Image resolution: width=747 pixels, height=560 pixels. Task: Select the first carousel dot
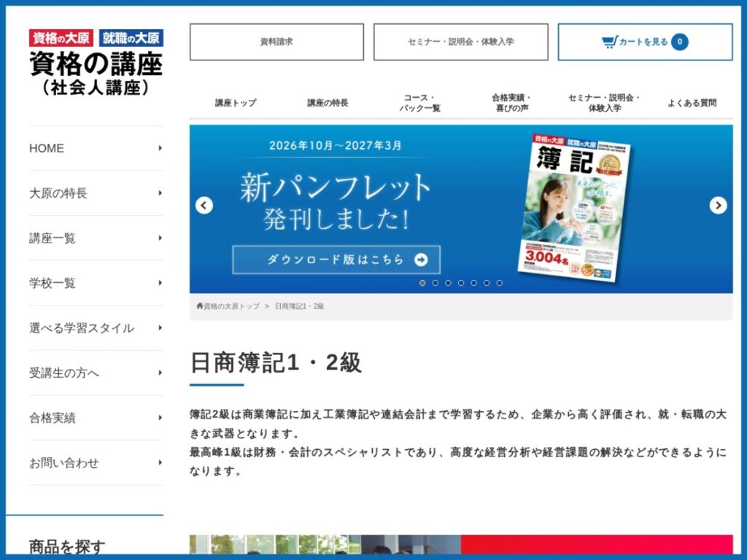[x=422, y=283]
